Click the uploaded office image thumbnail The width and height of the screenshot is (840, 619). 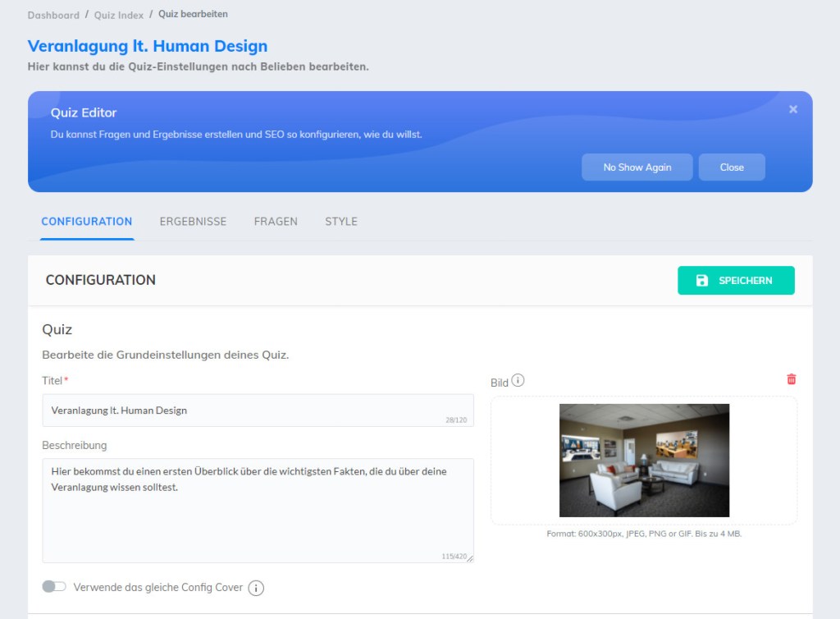[x=644, y=461]
